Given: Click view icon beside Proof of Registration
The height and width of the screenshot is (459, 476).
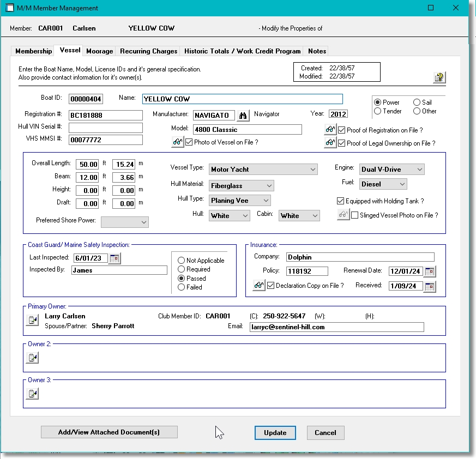Looking at the screenshot, I should pyautogui.click(x=330, y=130).
